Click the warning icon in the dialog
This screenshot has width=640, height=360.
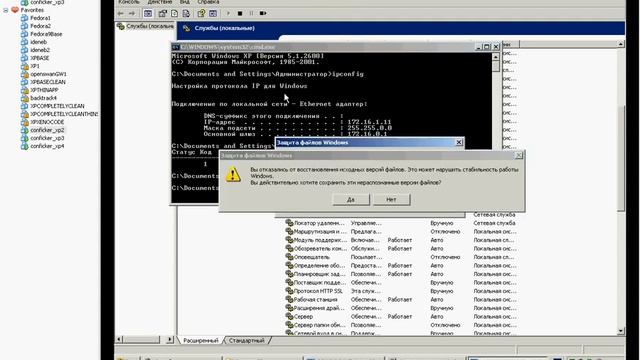coord(233,174)
